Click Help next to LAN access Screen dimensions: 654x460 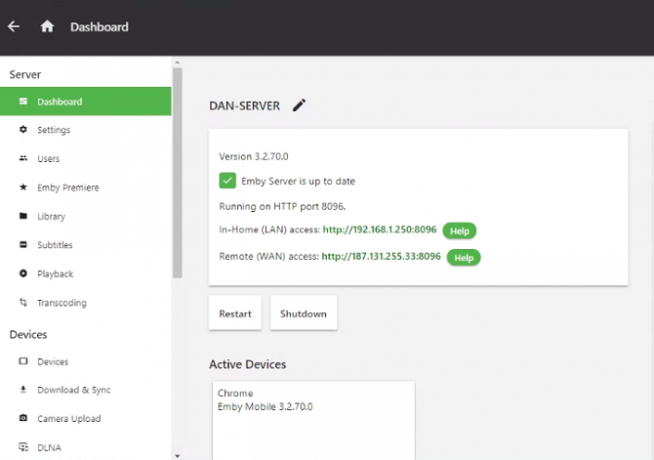tap(459, 231)
